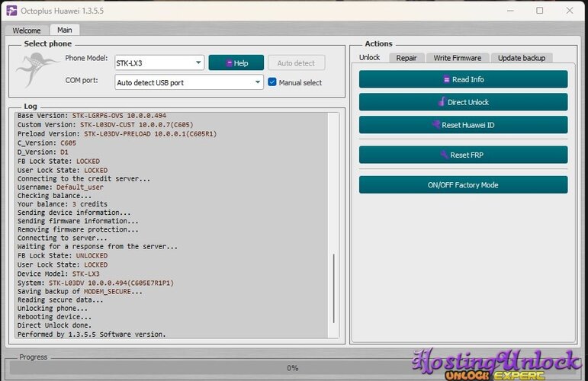Viewport: 588px width, 381px height.
Task: Click log line 'Base Version: STK-LGRP6-OVS 10.0.0.494'
Action: 92,115
